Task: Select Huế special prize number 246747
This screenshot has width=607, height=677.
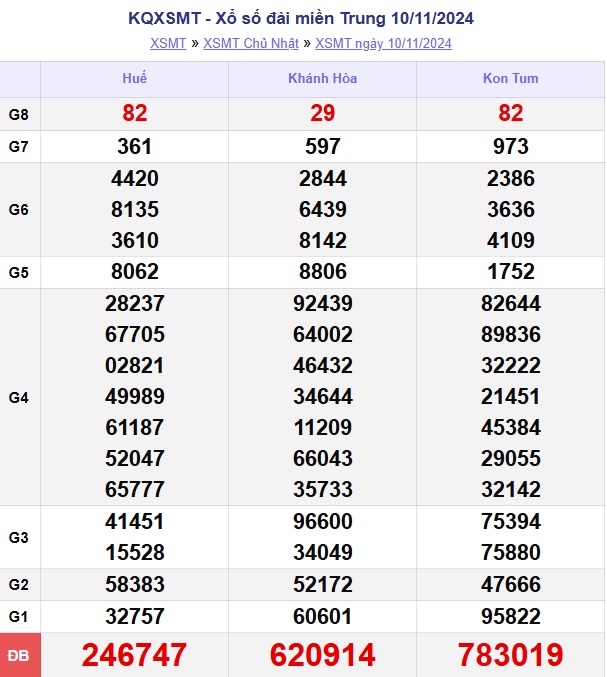Action: pos(134,655)
